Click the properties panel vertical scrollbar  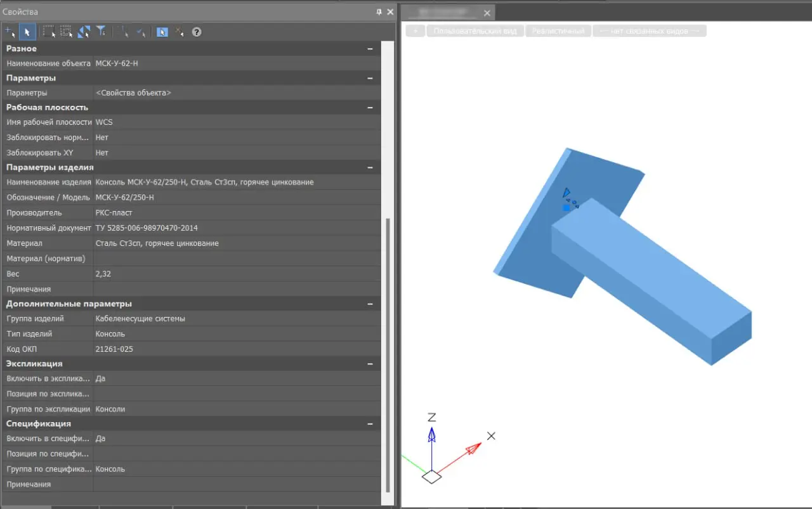click(x=388, y=355)
